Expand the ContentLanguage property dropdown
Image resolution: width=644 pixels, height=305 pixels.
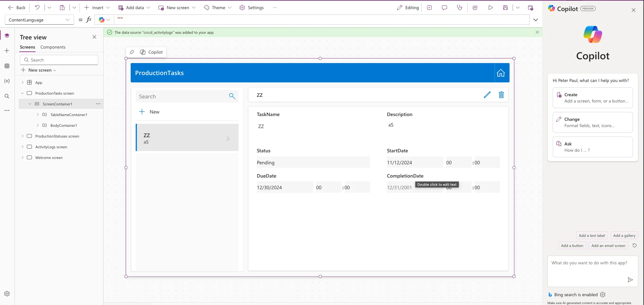tap(67, 20)
